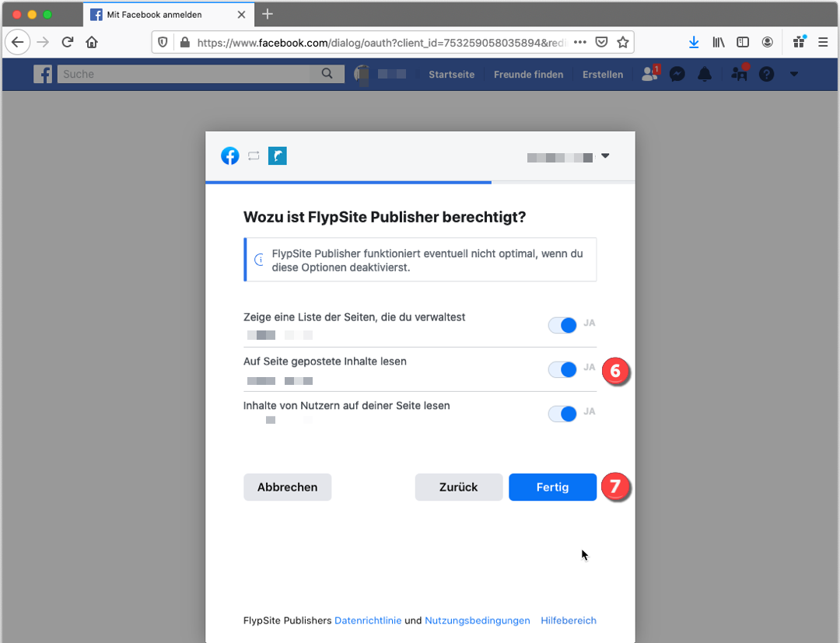
Task: Open tracking protection shield in address bar
Action: coord(163,42)
